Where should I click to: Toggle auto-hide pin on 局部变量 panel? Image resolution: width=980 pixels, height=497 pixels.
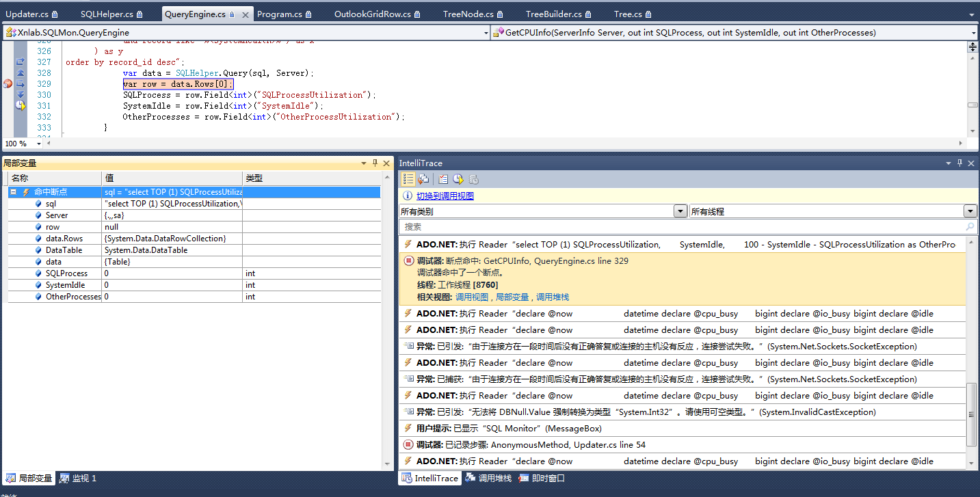click(374, 163)
